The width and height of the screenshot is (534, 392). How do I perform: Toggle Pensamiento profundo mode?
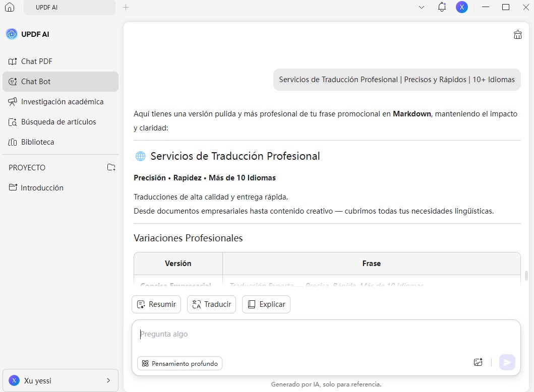180,363
